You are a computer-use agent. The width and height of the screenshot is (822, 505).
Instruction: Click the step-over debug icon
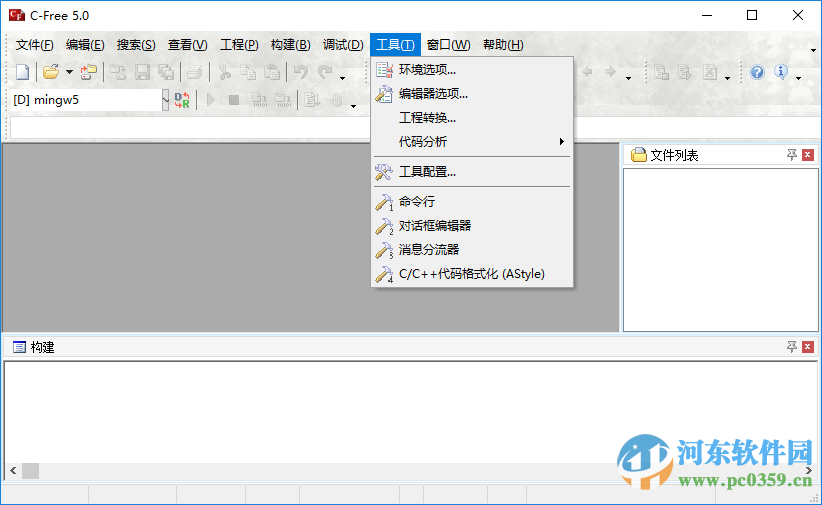click(x=312, y=100)
